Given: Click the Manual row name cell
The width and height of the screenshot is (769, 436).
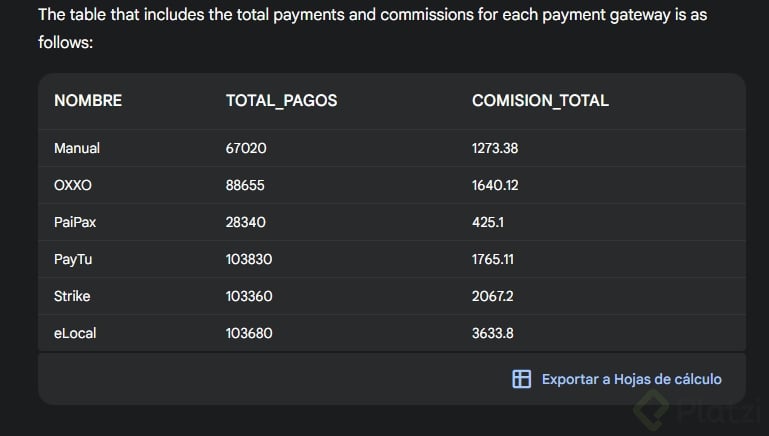Looking at the screenshot, I should (77, 148).
